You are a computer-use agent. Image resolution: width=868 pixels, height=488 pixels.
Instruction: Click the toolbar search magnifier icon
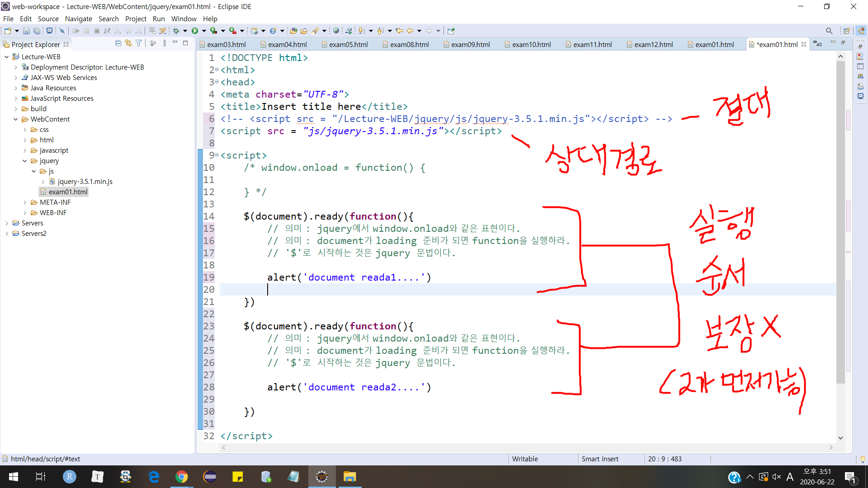(x=829, y=31)
